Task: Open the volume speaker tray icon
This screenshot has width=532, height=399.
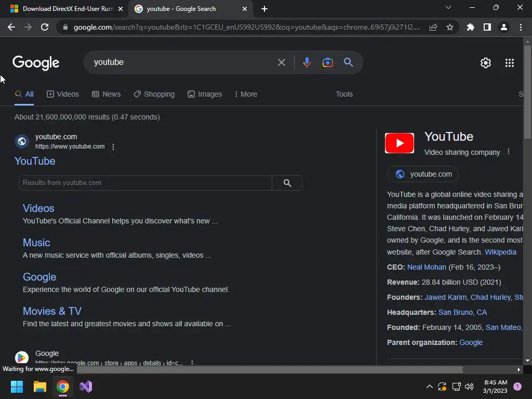Action: click(469, 387)
